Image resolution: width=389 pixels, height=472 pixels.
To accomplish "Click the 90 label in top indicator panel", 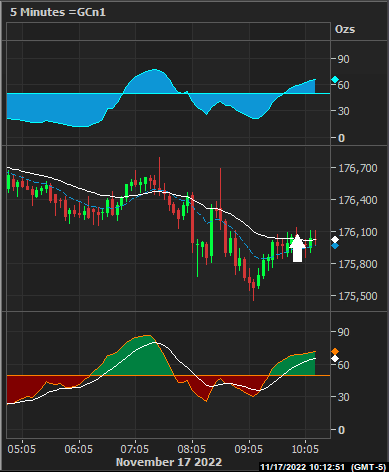I will (x=344, y=59).
